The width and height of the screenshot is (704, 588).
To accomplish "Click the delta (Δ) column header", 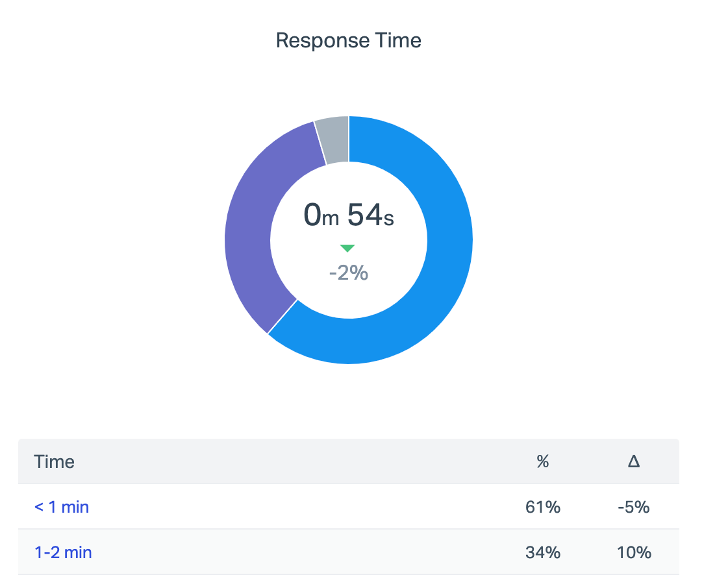I will coord(634,461).
